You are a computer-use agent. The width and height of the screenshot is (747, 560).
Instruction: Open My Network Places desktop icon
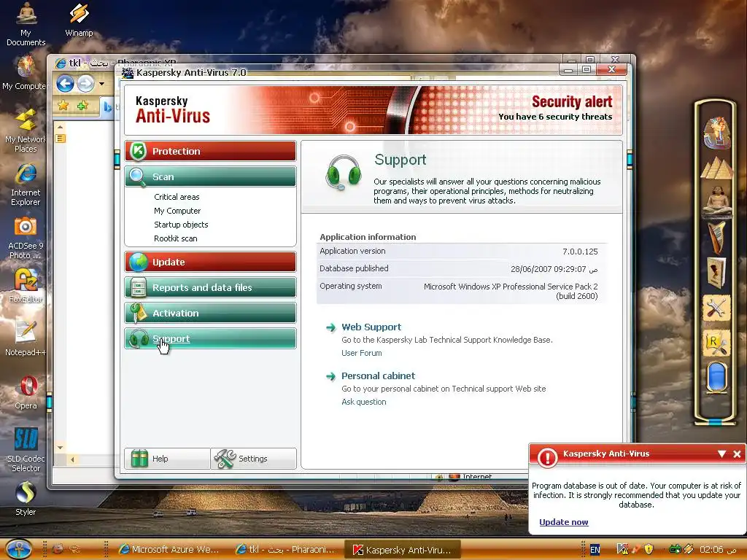26,131
